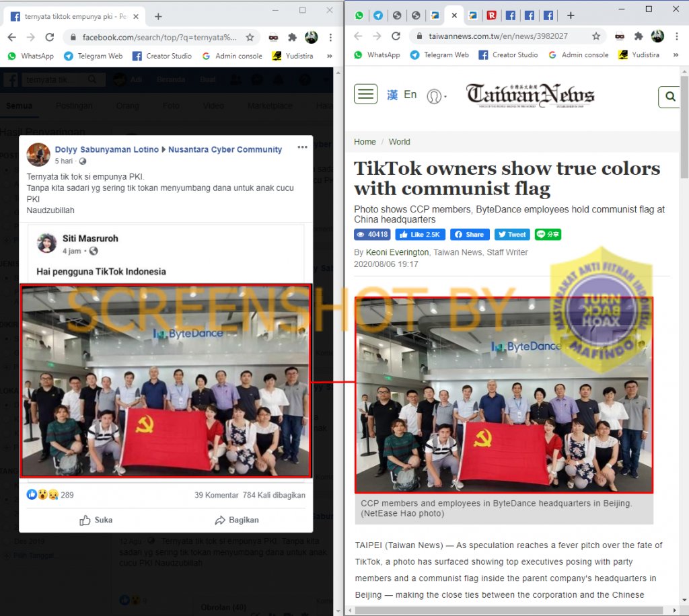Open Chrome menu in the Facebook window

click(330, 37)
